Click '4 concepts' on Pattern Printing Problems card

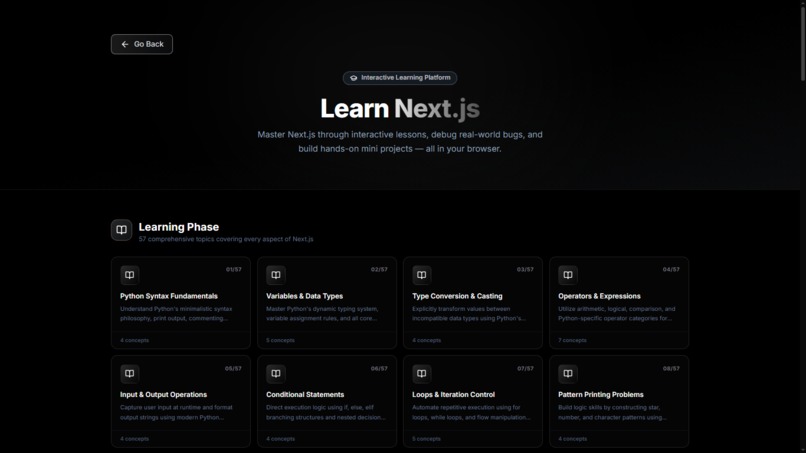(x=572, y=439)
